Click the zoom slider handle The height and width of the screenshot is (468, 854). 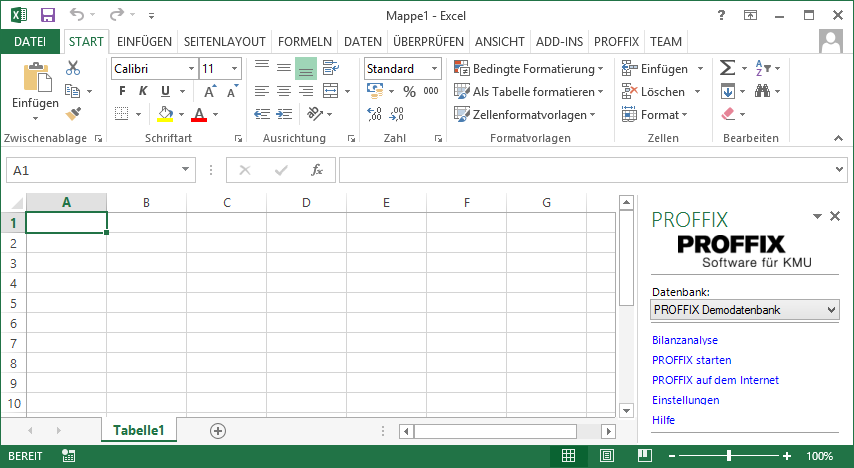tap(729, 455)
